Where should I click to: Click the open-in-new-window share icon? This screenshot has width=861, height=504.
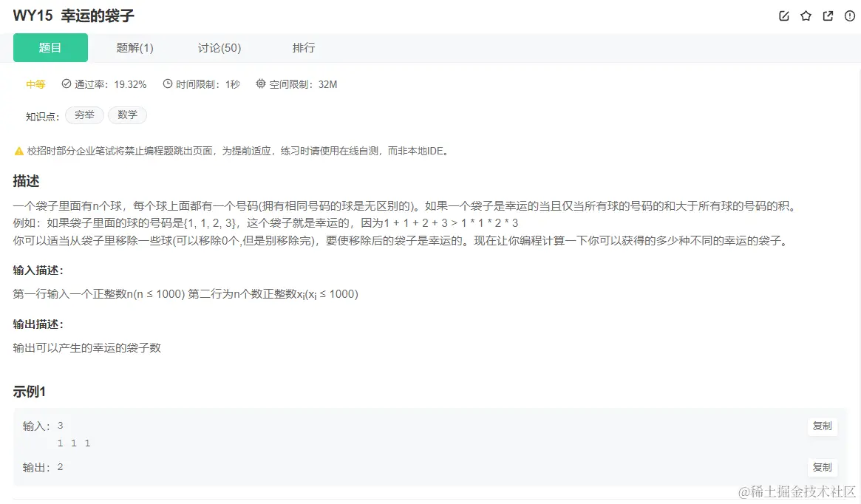click(x=828, y=16)
